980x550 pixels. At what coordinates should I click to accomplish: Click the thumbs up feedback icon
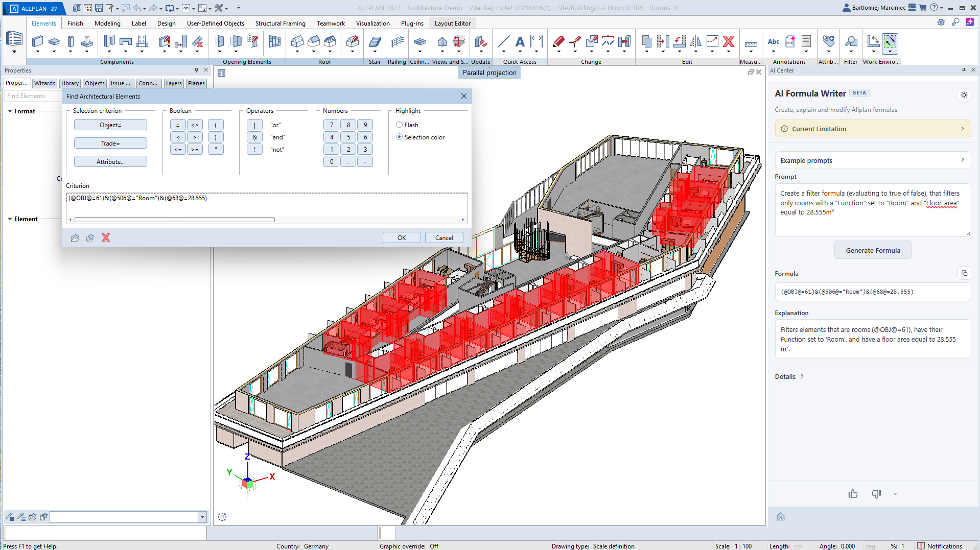(x=853, y=494)
